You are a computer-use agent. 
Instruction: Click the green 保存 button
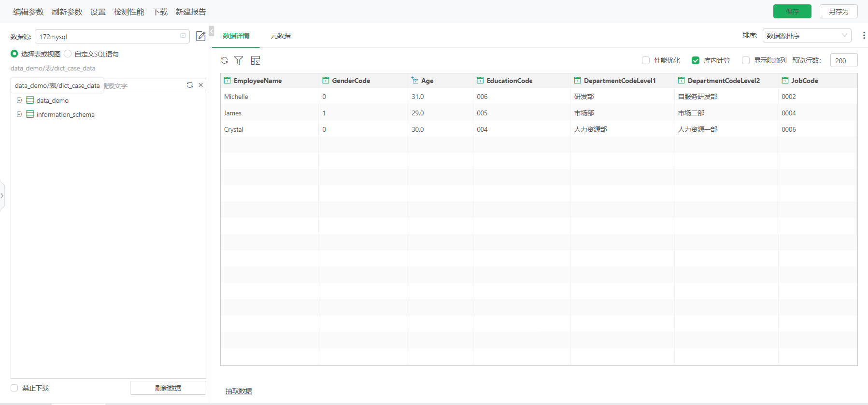(792, 12)
